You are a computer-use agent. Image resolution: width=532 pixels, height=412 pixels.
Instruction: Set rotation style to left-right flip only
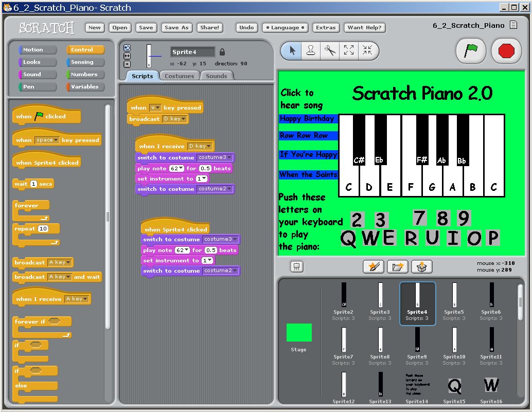click(x=127, y=56)
